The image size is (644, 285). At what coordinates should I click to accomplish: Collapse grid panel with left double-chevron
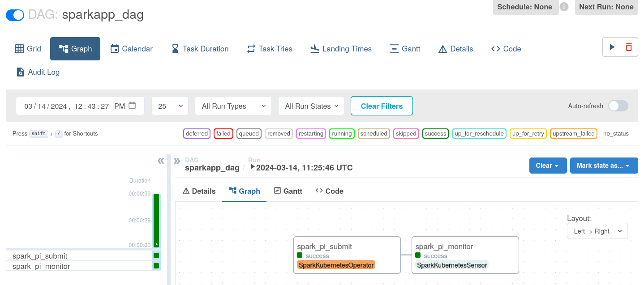(x=161, y=161)
